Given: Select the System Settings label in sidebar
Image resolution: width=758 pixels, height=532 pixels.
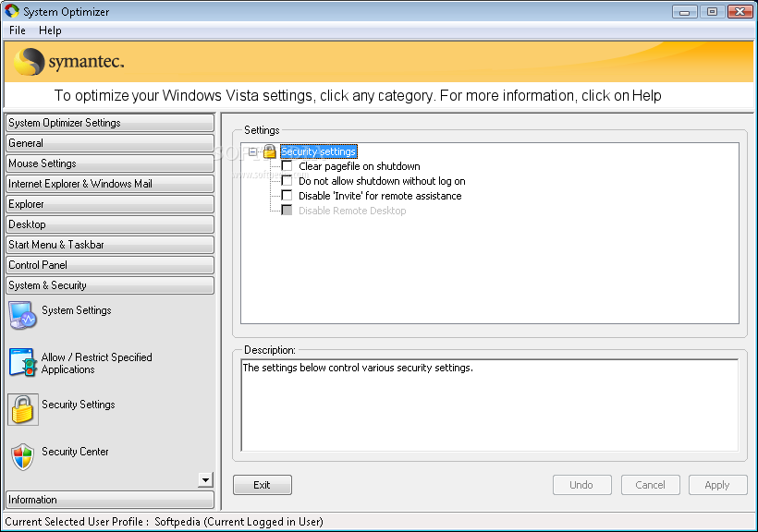Looking at the screenshot, I should [77, 310].
